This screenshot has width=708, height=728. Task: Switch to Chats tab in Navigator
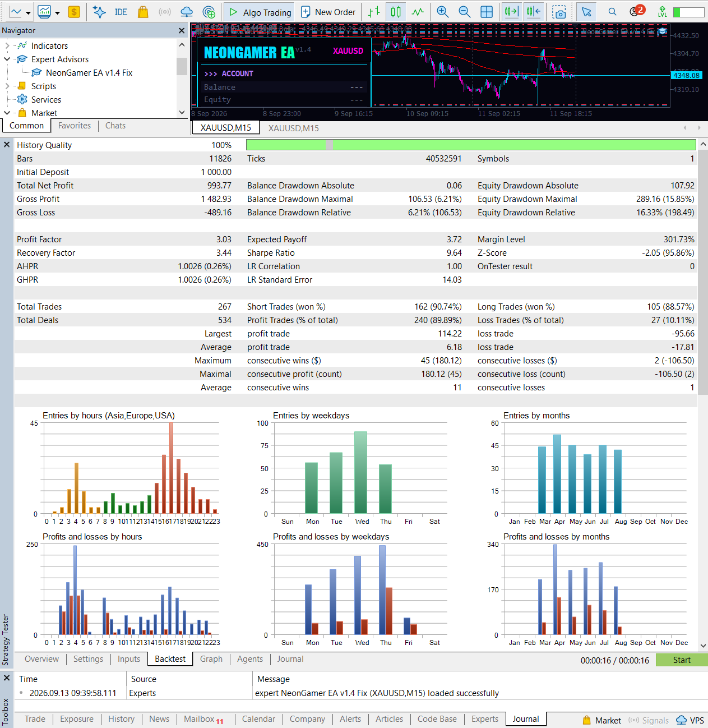point(115,126)
